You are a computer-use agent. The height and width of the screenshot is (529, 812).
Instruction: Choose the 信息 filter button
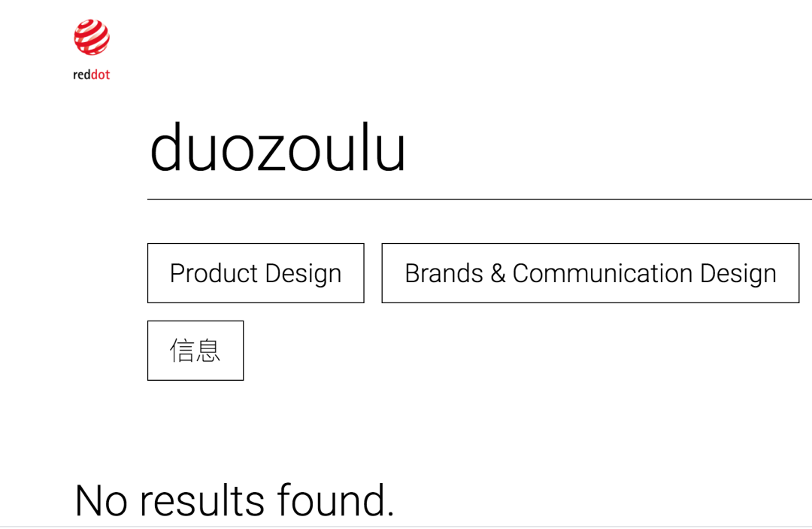[x=195, y=351]
